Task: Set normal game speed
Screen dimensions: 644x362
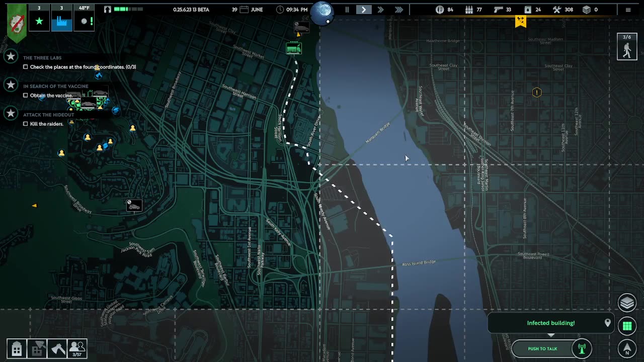Action: 364,10
